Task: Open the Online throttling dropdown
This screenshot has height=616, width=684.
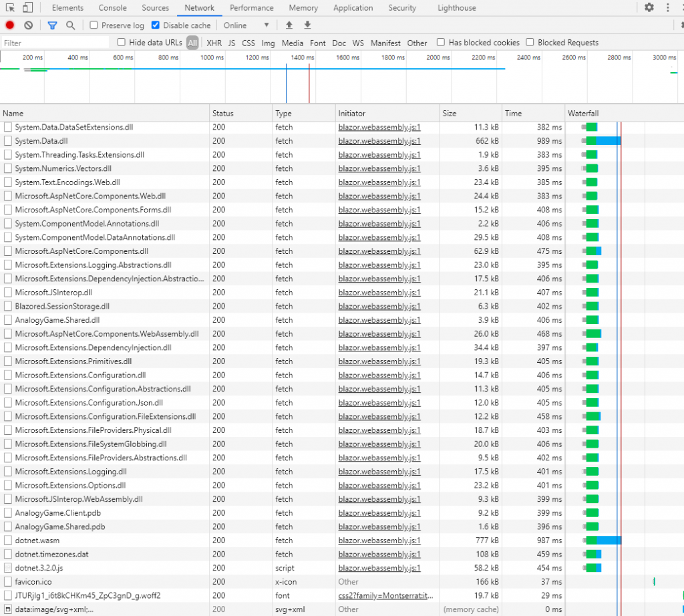Action: coord(246,25)
